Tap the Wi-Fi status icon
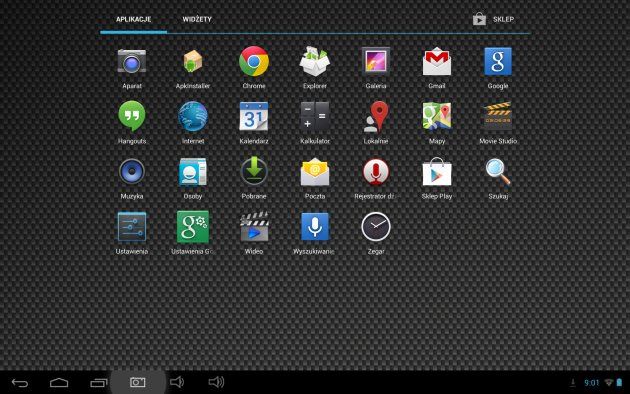630x394 pixels. (609, 382)
